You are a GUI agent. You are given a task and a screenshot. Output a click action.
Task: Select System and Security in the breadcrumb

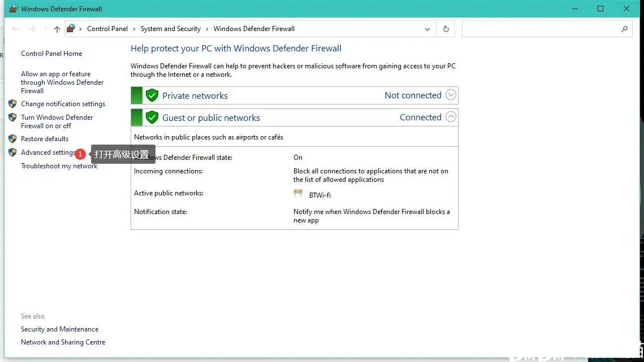point(170,28)
